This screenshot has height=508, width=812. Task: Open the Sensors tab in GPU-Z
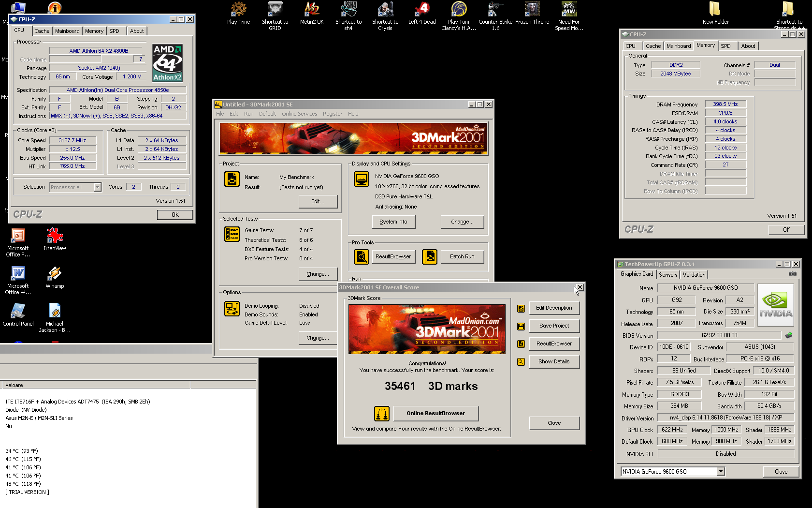pos(668,275)
